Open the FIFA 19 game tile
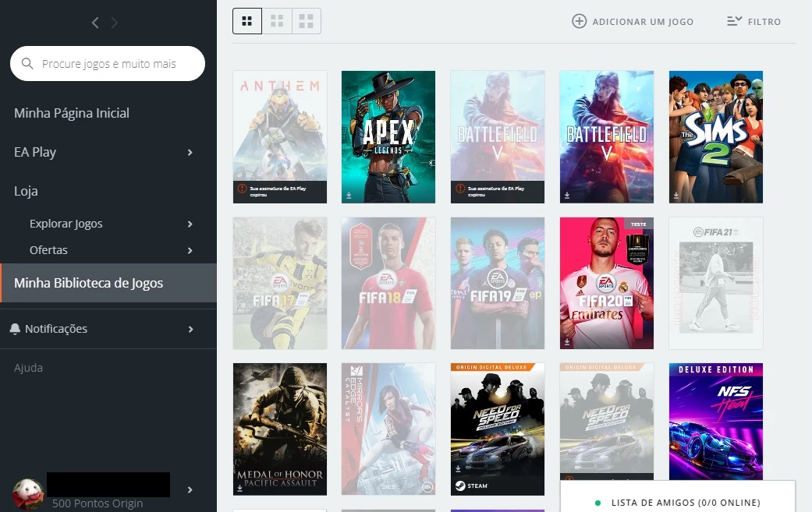 coord(498,284)
